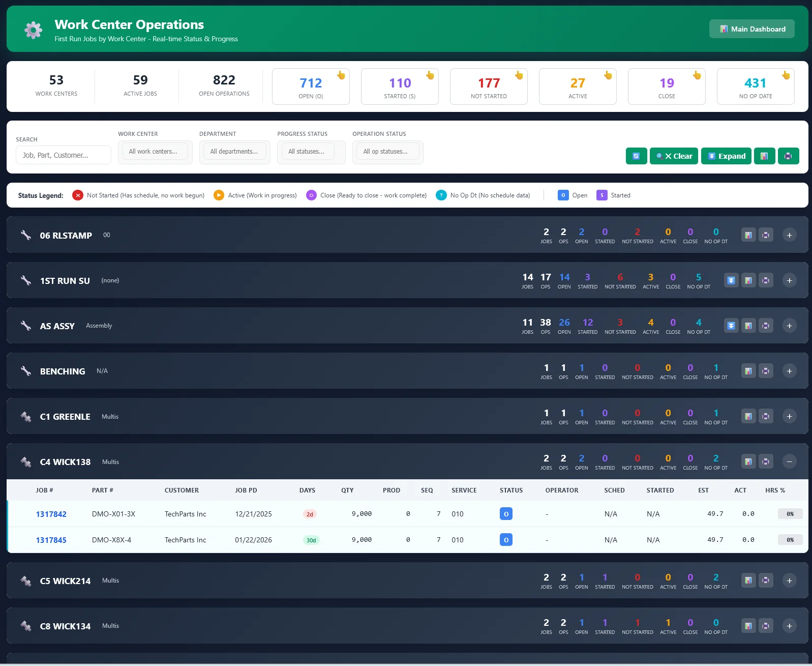This screenshot has height=666, width=812.
Task: Print the AS ASSY work center
Action: coord(766,326)
